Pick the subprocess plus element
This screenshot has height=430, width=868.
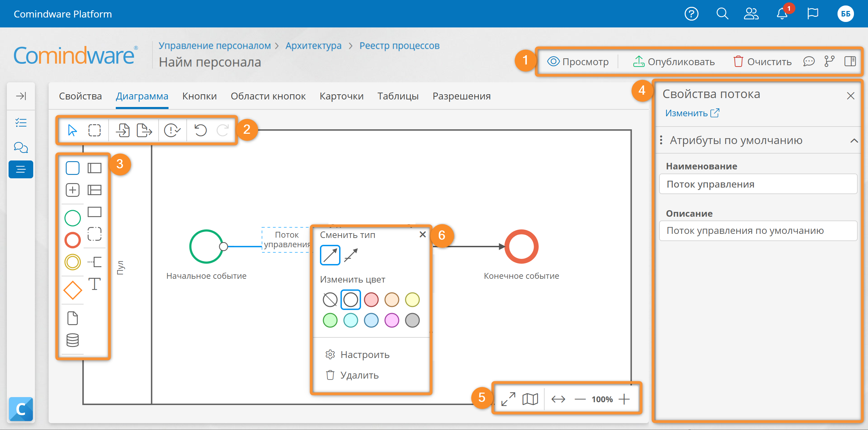click(x=72, y=190)
